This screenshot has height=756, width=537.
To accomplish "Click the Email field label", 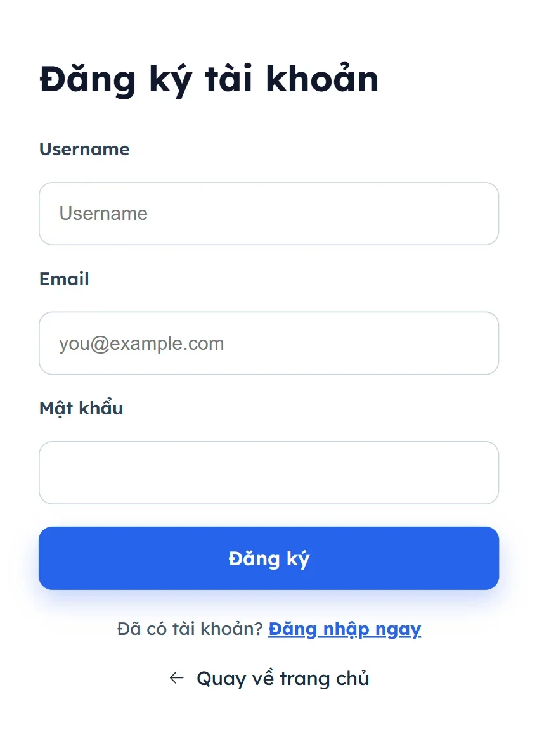I will click(64, 279).
